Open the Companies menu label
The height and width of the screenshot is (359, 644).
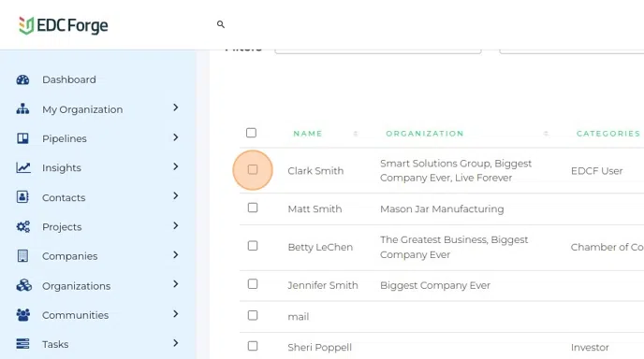coord(70,256)
